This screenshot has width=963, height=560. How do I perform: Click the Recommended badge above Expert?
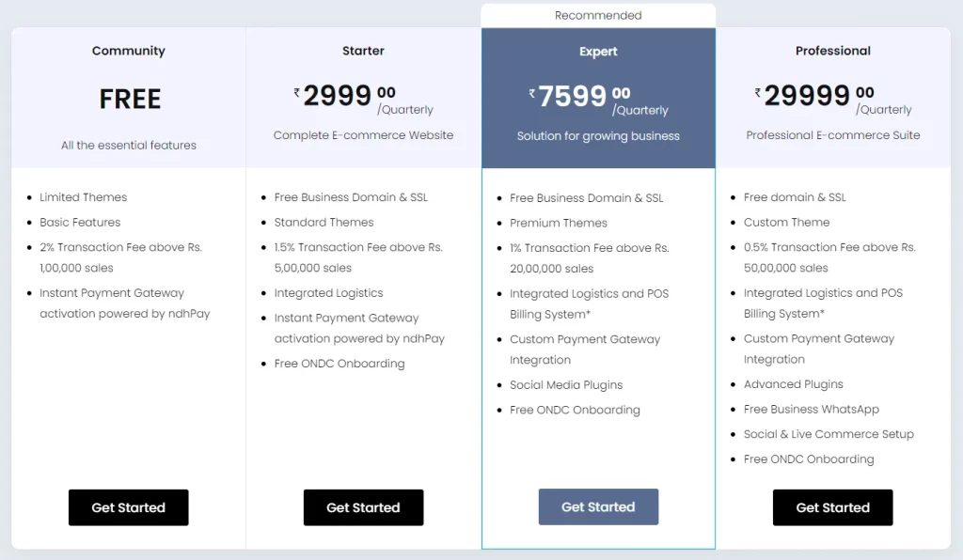[598, 15]
